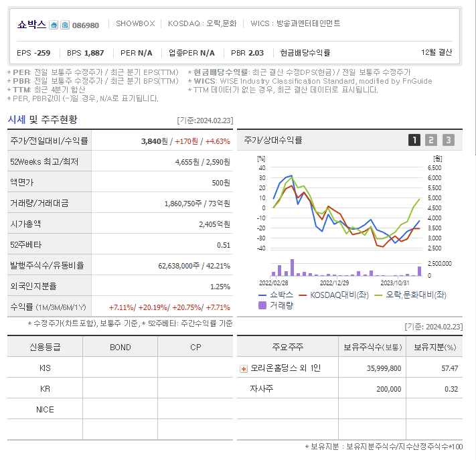Click the 62,638,000주 / 42.21% shares value

(x=194, y=266)
